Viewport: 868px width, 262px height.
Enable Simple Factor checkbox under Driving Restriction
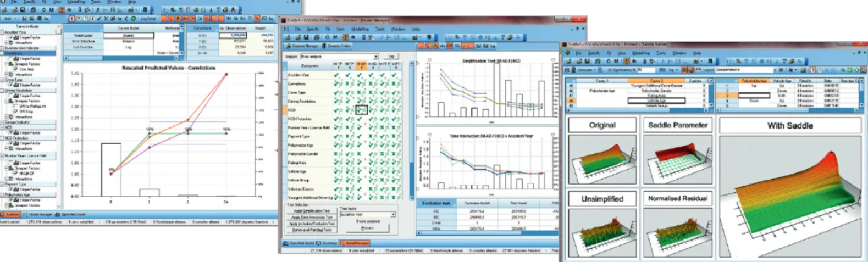(11, 96)
